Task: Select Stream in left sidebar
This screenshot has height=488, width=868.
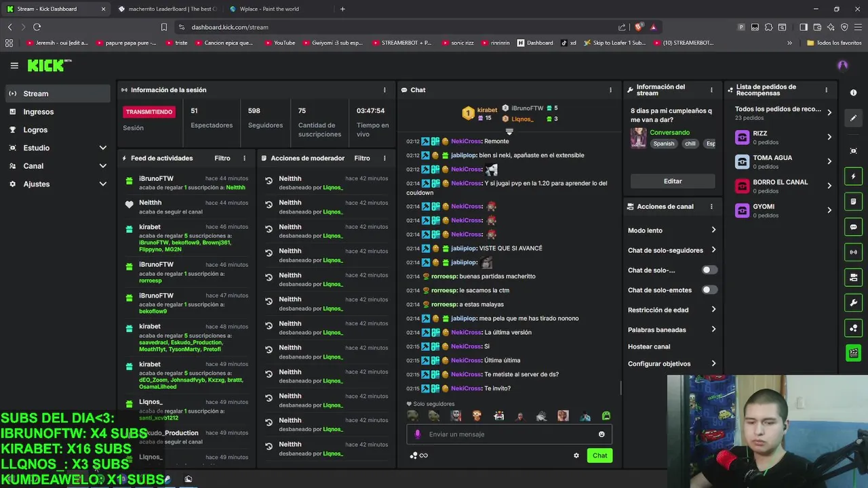Action: pyautogui.click(x=58, y=94)
